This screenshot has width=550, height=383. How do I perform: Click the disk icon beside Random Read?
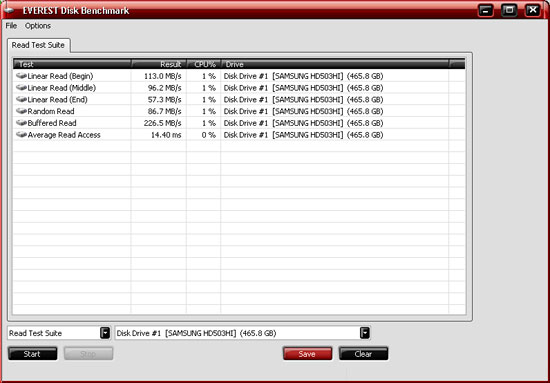pyautogui.click(x=21, y=111)
